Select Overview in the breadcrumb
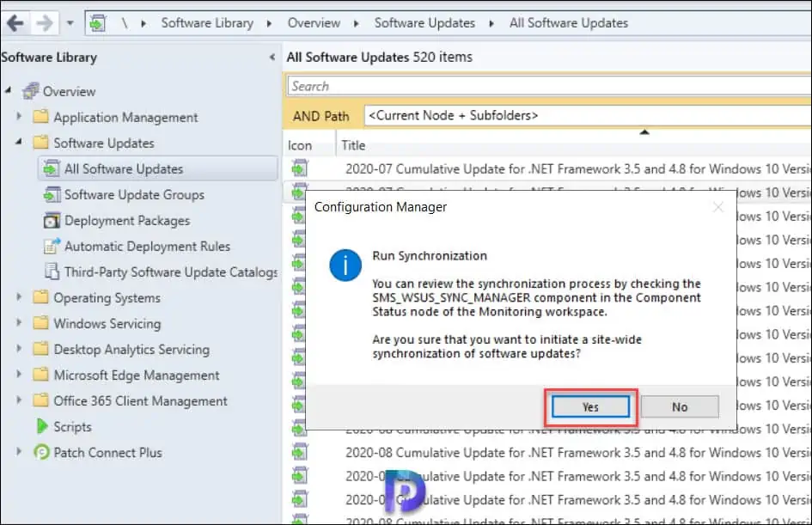This screenshot has height=525, width=812. pos(314,23)
